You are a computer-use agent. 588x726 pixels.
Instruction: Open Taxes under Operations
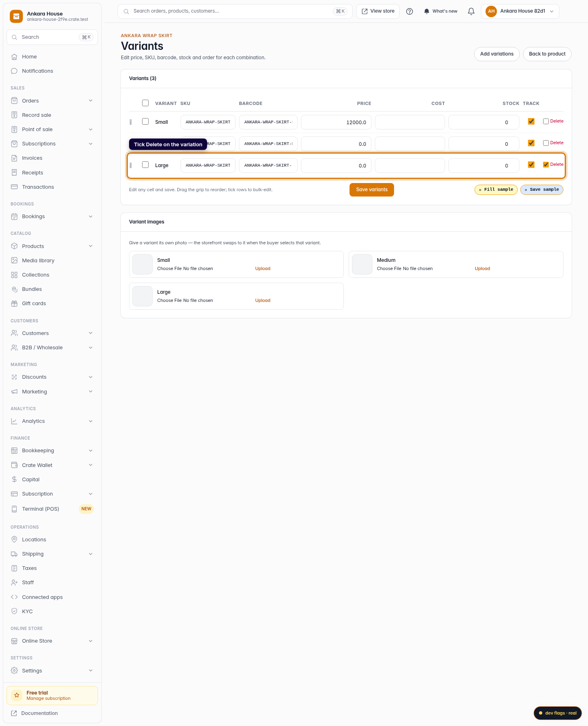tap(52, 568)
